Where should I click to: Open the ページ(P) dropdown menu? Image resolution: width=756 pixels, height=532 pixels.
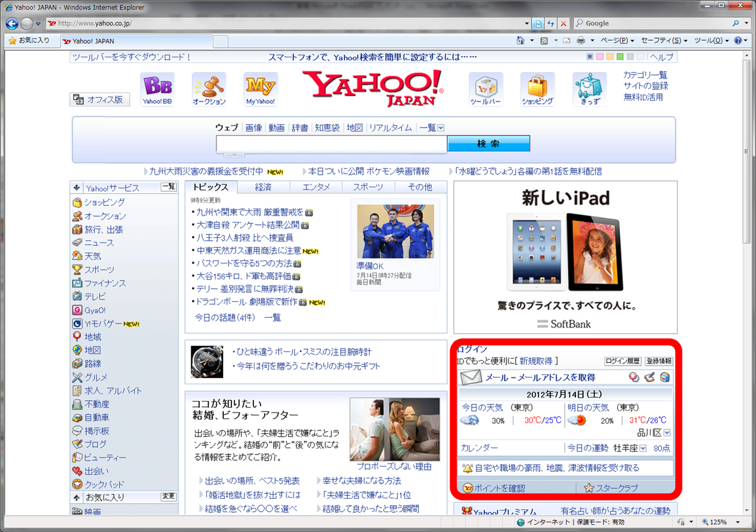[x=617, y=41]
